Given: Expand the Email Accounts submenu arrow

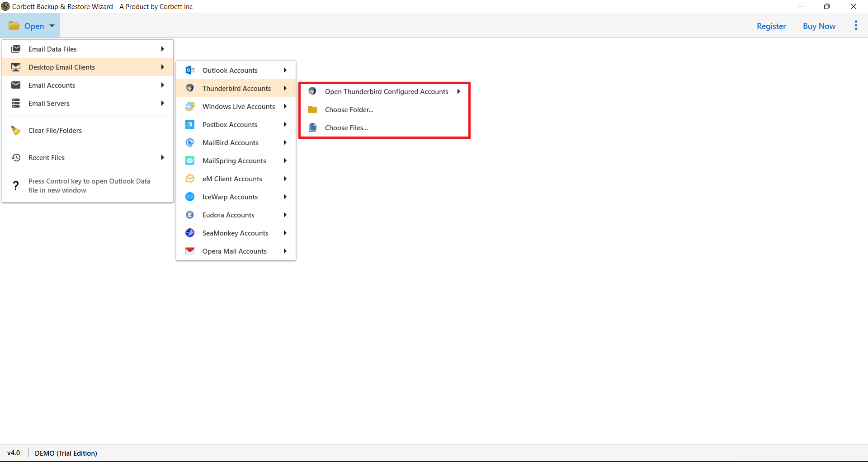Looking at the screenshot, I should pos(162,85).
